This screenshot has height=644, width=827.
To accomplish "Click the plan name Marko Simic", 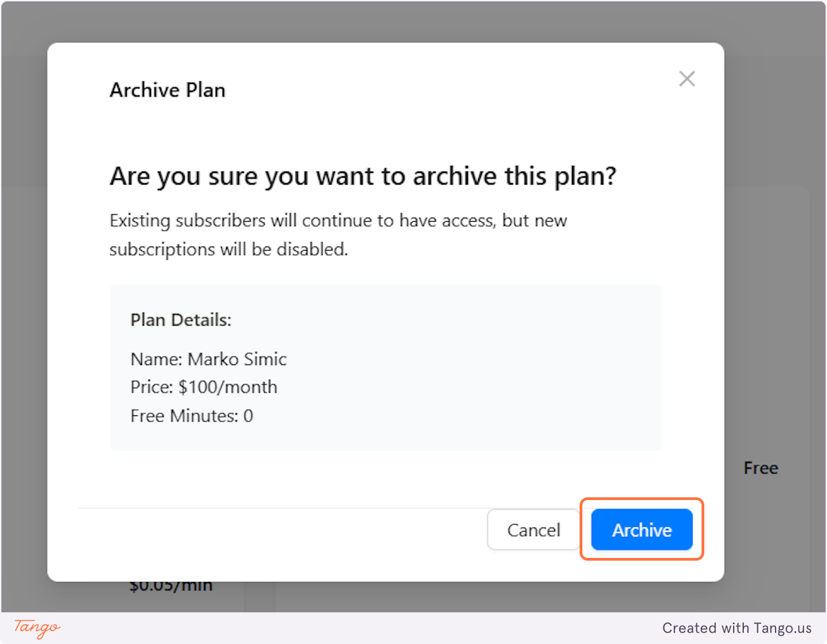I will coord(208,359).
